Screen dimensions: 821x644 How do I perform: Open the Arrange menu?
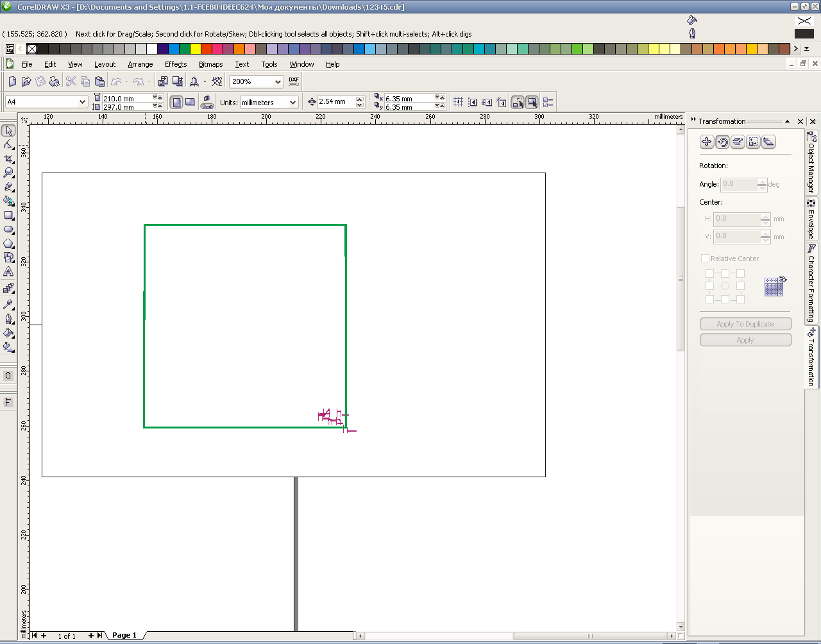coord(140,64)
